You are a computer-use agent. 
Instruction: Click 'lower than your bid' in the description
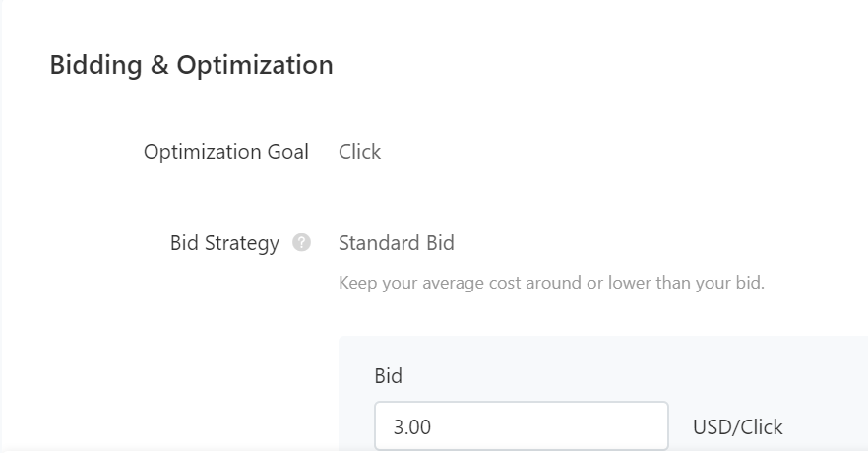(x=687, y=283)
